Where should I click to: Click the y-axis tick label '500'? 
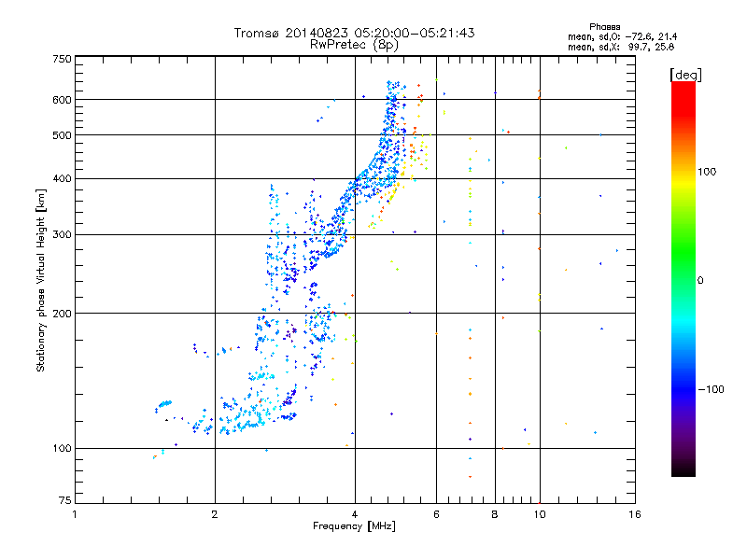(x=62, y=135)
